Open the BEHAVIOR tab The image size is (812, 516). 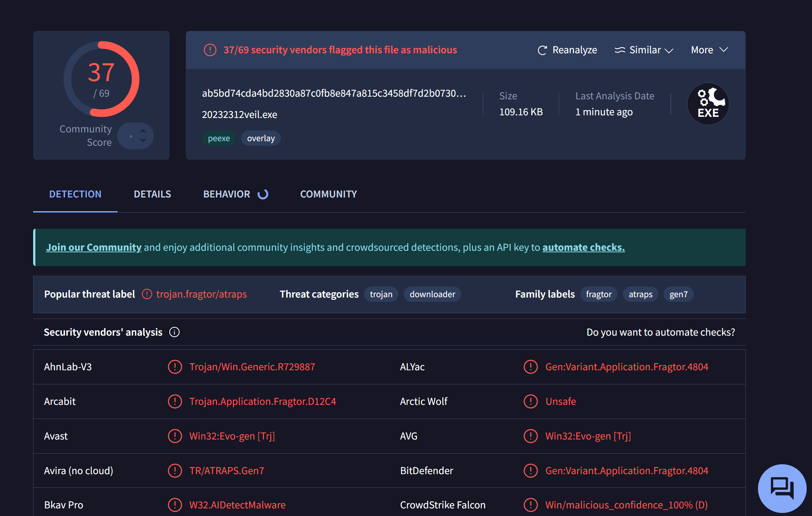(x=227, y=194)
